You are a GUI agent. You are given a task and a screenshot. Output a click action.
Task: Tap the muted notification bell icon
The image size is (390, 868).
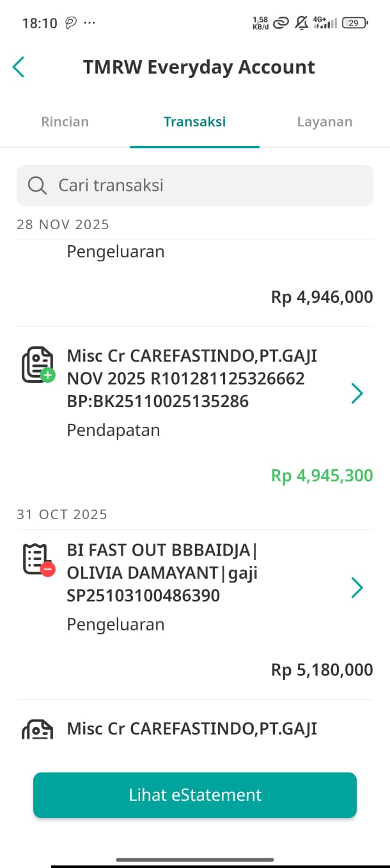(x=301, y=23)
